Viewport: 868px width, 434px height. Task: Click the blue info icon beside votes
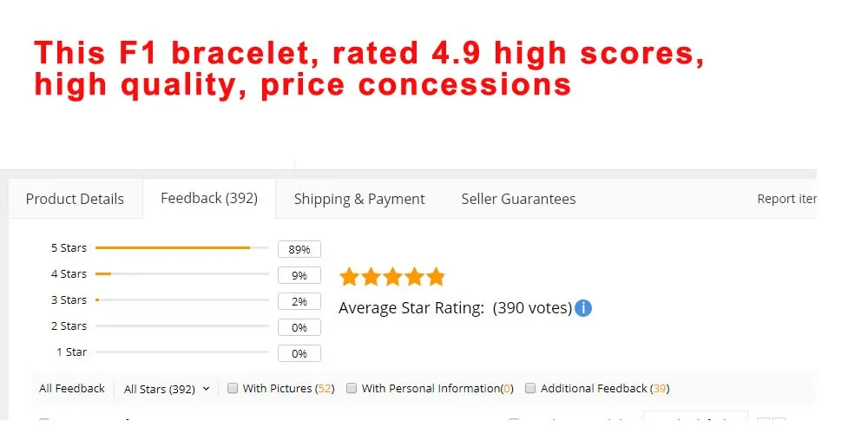pyautogui.click(x=583, y=308)
